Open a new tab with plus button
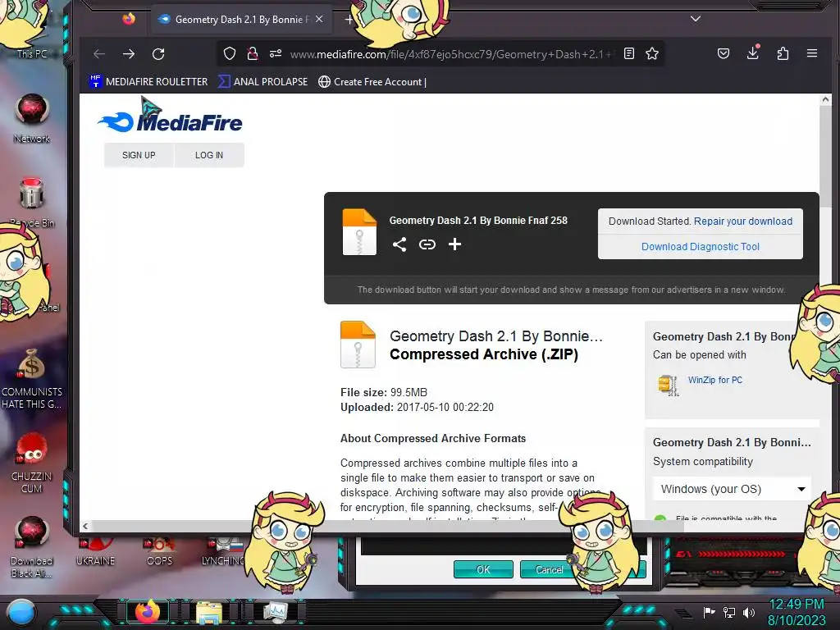The height and width of the screenshot is (630, 840). pyautogui.click(x=349, y=20)
